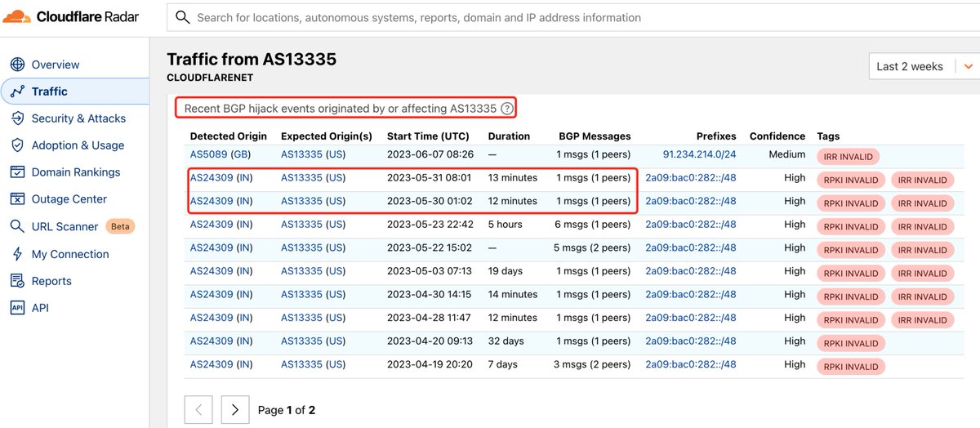This screenshot has width=980, height=428.
Task: Click the API icon in sidebar
Action: coord(17,308)
